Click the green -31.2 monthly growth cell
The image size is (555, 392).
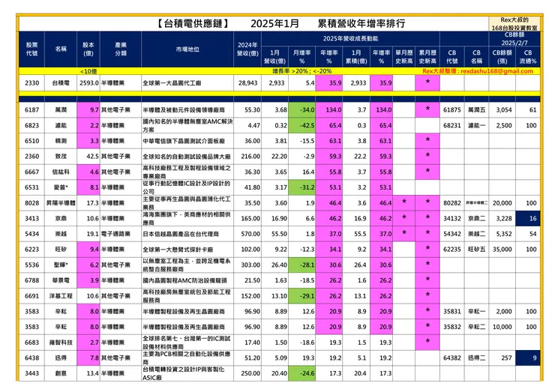pyautogui.click(x=302, y=187)
